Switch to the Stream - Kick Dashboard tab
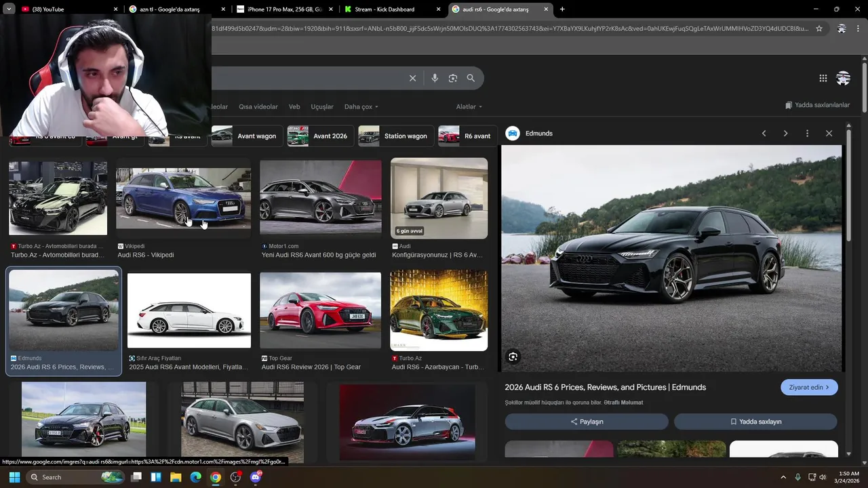 point(393,9)
